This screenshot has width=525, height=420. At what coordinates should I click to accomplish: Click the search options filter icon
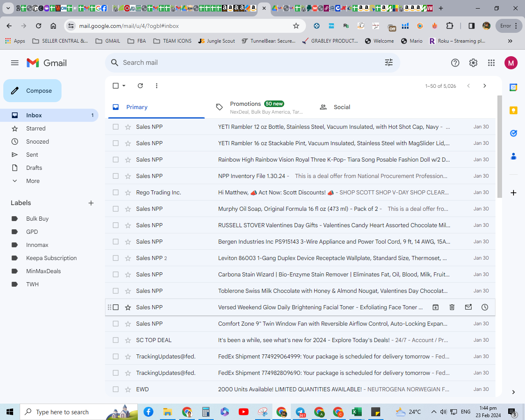coord(389,62)
